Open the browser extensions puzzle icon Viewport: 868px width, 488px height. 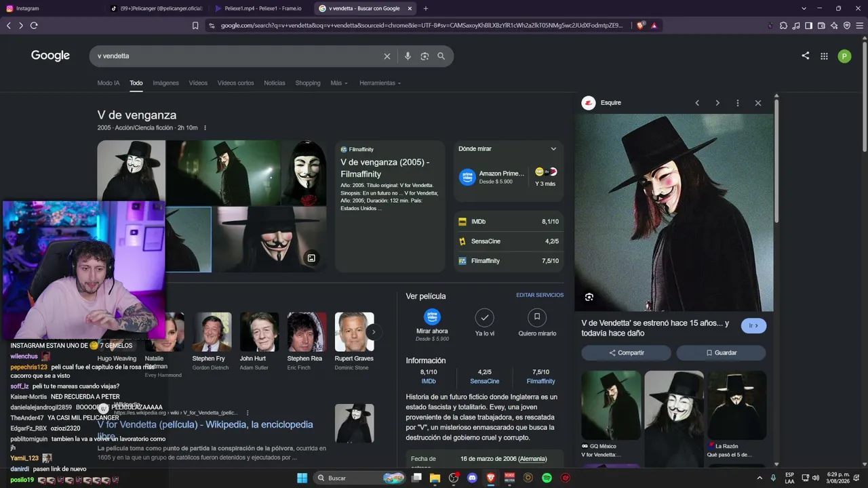click(784, 26)
